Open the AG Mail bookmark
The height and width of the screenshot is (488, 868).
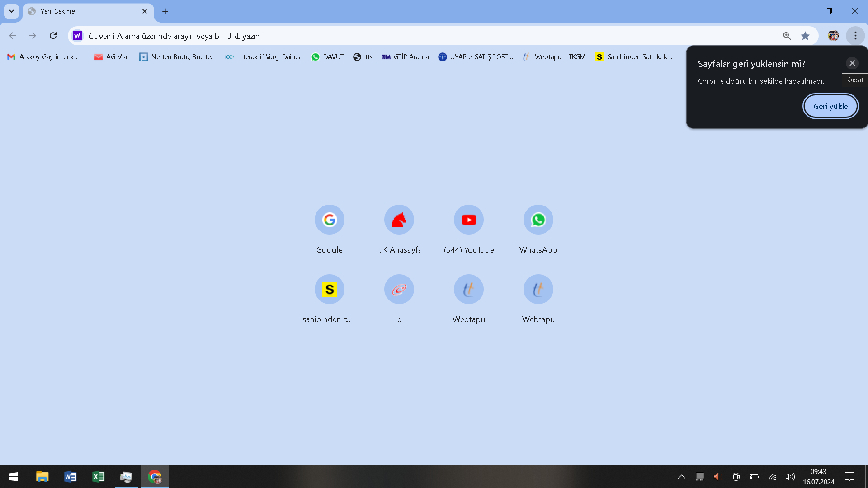click(x=112, y=57)
